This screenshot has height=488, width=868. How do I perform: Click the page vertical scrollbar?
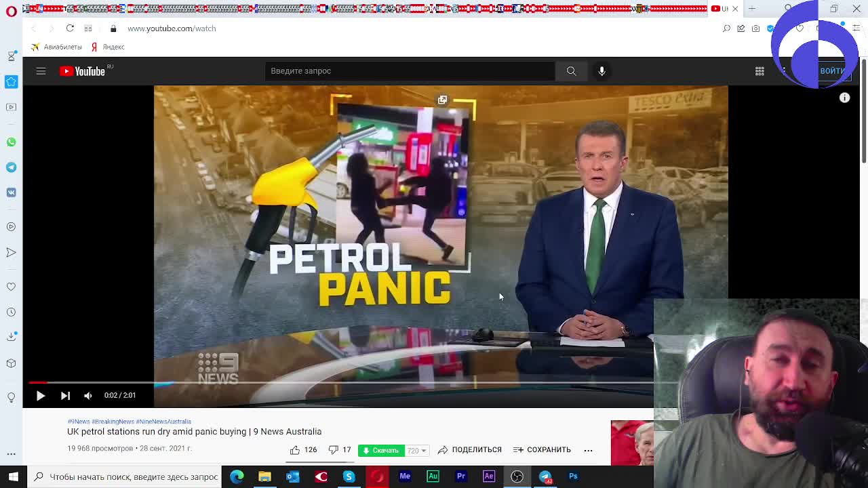point(863,112)
